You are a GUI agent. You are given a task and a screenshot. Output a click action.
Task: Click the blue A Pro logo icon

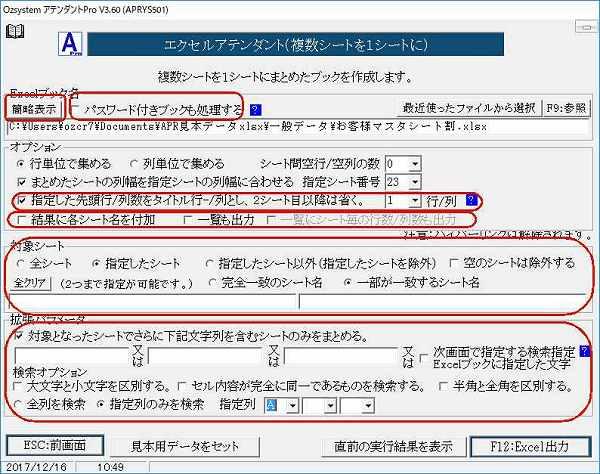coord(70,44)
